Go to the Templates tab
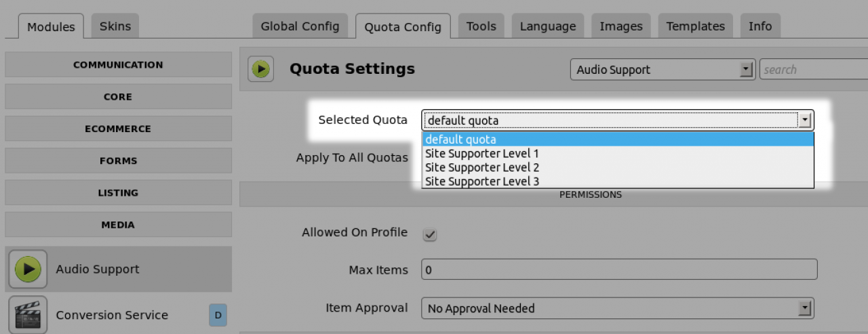 [695, 26]
